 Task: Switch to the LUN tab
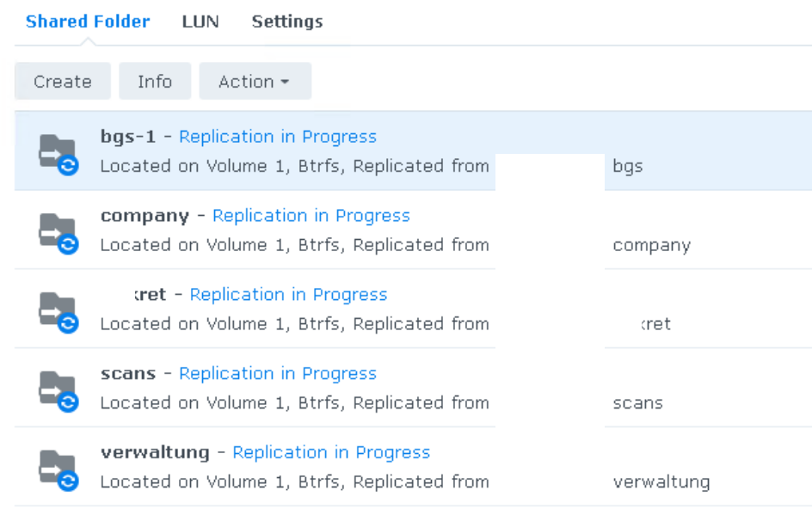pos(200,21)
